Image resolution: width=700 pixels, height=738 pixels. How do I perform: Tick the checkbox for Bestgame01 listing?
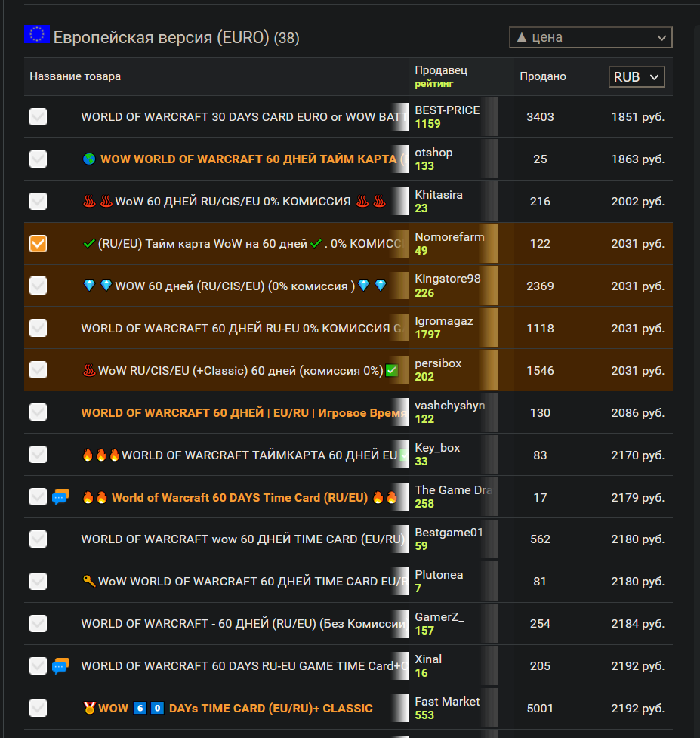click(x=38, y=539)
